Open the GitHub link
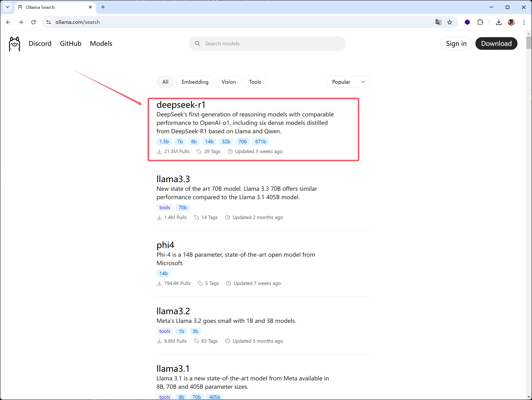This screenshot has height=400, width=532. click(70, 43)
